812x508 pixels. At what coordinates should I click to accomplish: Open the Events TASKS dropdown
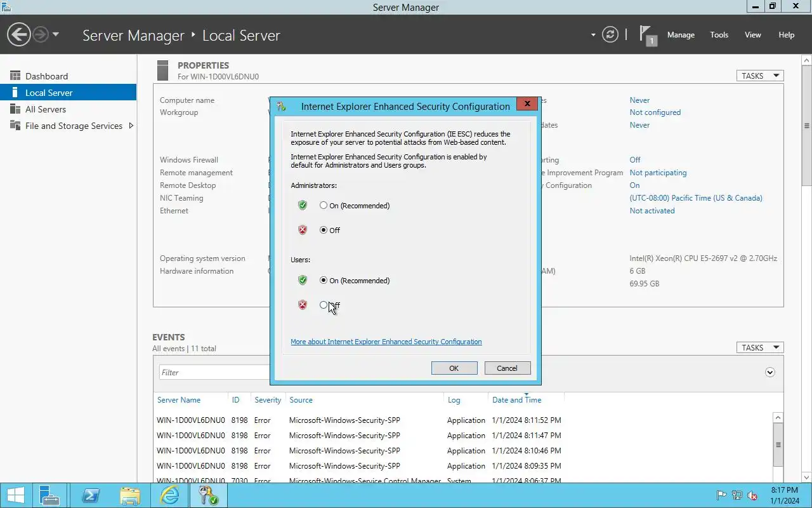[759, 347]
